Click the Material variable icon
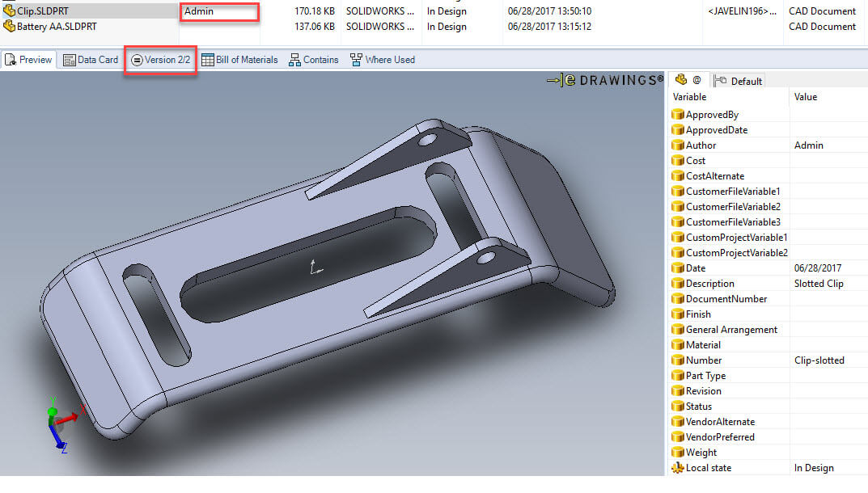 coord(678,345)
